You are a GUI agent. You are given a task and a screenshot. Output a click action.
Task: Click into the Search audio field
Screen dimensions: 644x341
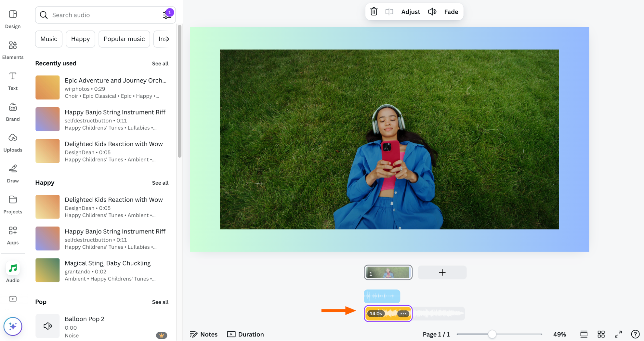point(105,15)
